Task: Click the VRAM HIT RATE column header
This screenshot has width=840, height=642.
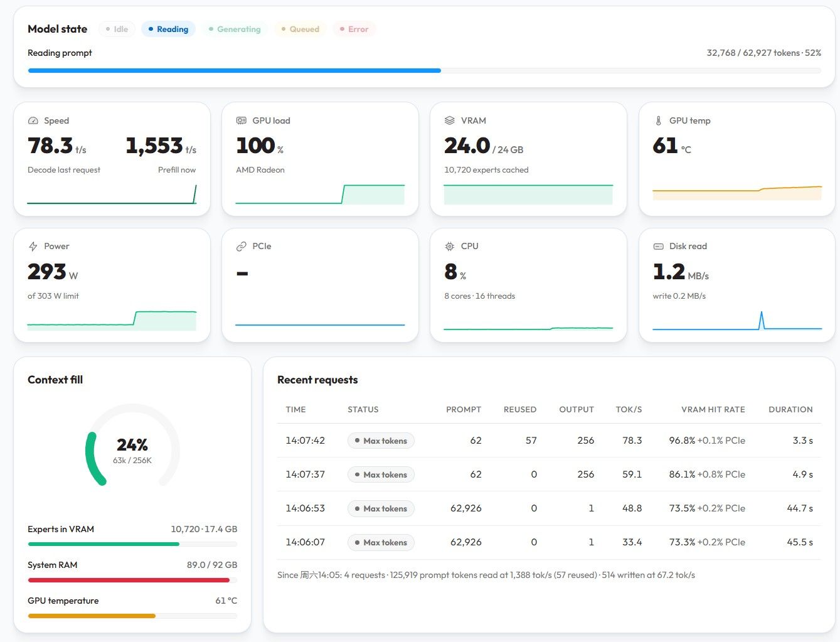Action: point(713,409)
